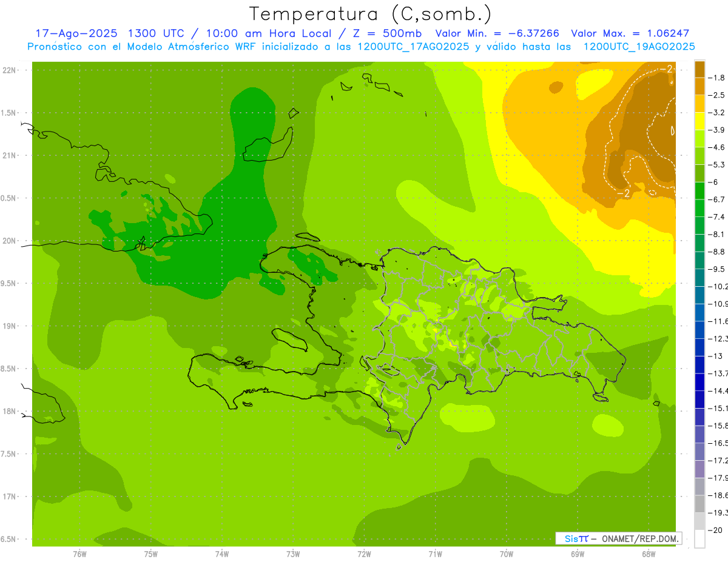The height and width of the screenshot is (562, 728).
Task: Click the date text '17-Ago-2025'
Action: [76, 33]
